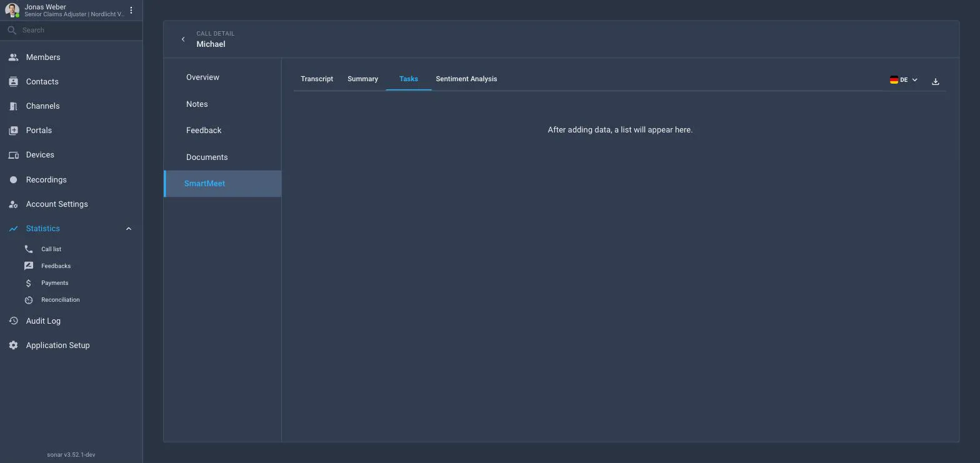Open the Overview section
Viewport: 980px width, 463px height.
222,77
